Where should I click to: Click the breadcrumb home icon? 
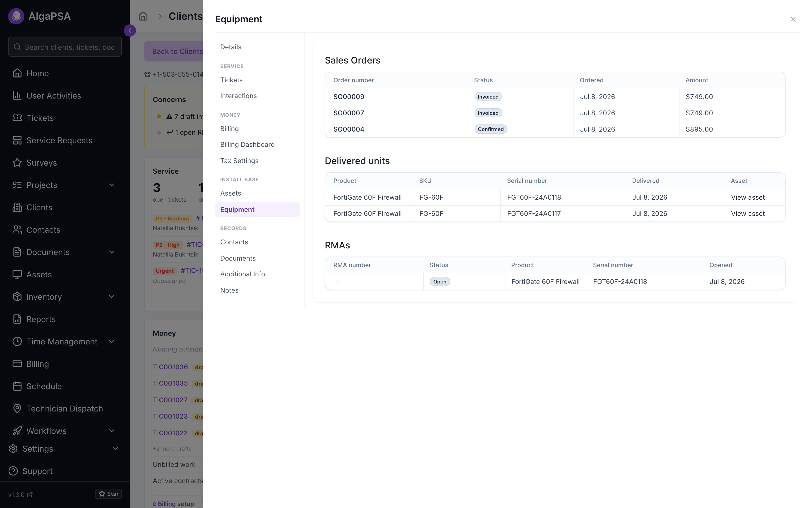click(x=143, y=16)
